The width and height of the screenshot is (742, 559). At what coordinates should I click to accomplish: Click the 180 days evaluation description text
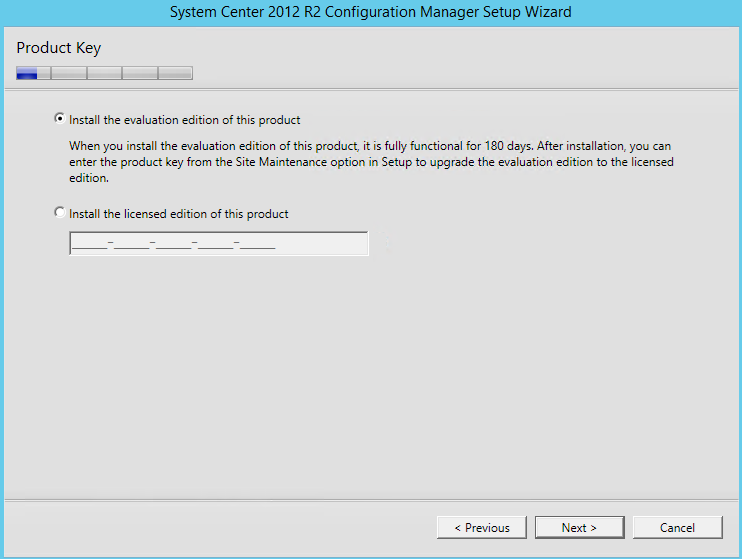[371, 162]
